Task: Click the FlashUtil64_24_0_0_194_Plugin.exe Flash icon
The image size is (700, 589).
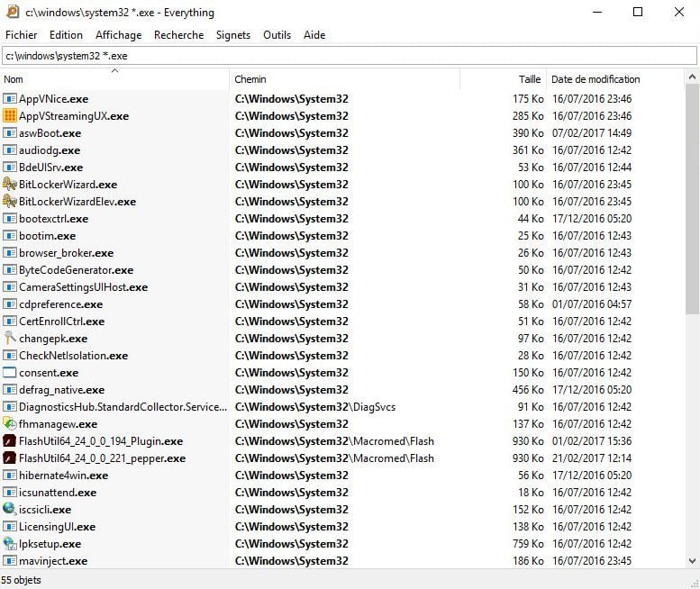Action: coord(10,441)
